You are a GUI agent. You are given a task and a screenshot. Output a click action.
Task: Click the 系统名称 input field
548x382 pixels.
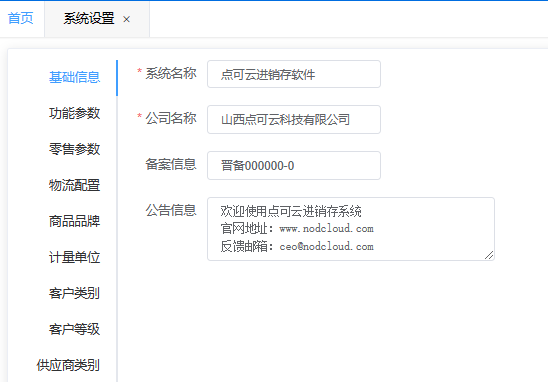(x=294, y=74)
